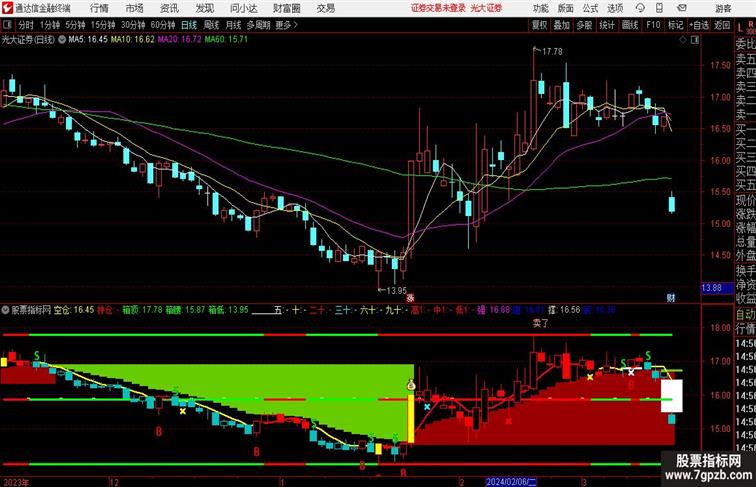Open the 发现 menu

[x=204, y=8]
